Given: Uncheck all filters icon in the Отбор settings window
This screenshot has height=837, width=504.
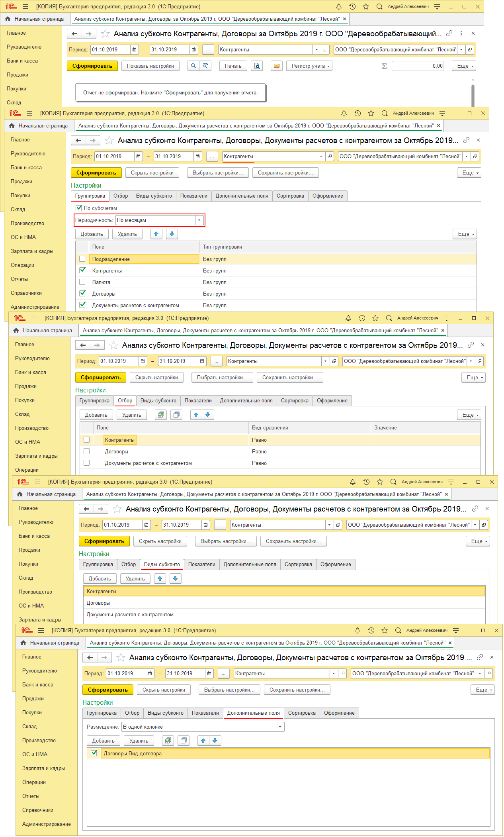Looking at the screenshot, I should [x=176, y=415].
